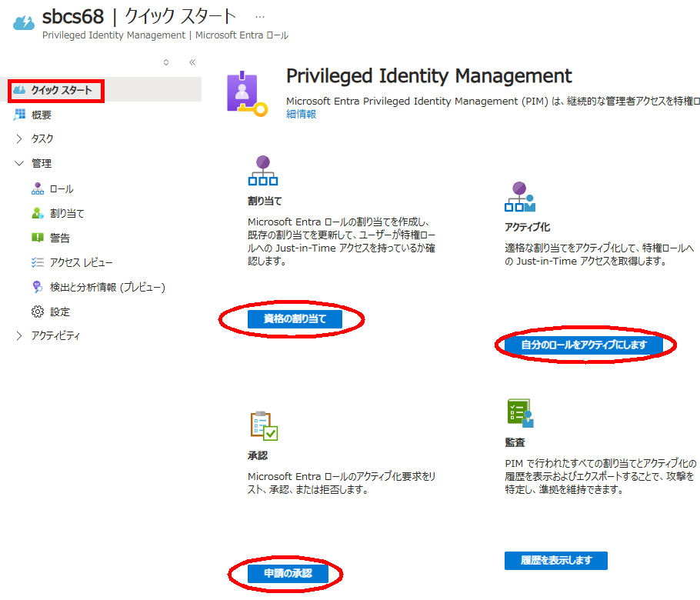Viewport: 700px width, 600px height.
Task: Click the Privileged Identity Management badge-and-key icon
Action: pos(247,94)
